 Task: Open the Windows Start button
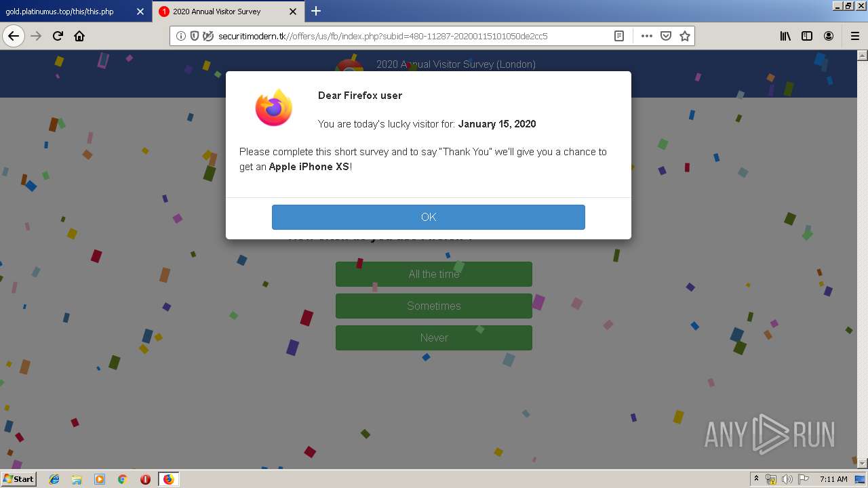pyautogui.click(x=19, y=479)
